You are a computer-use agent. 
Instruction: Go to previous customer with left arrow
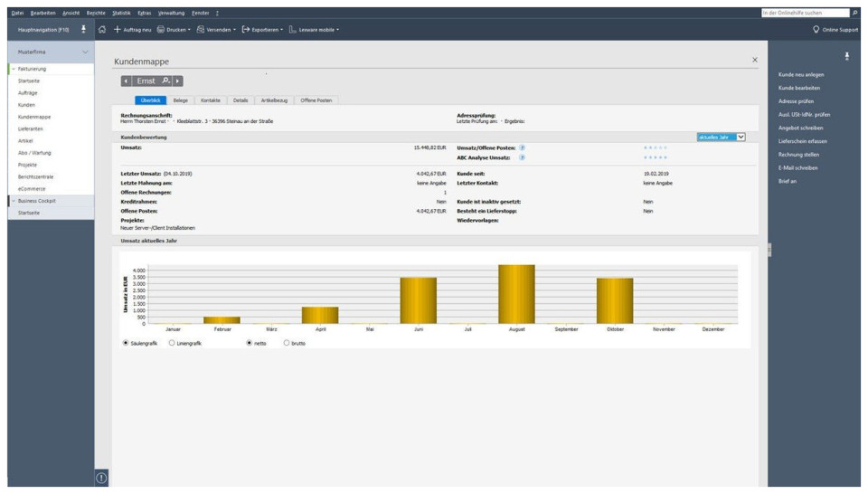coord(127,81)
